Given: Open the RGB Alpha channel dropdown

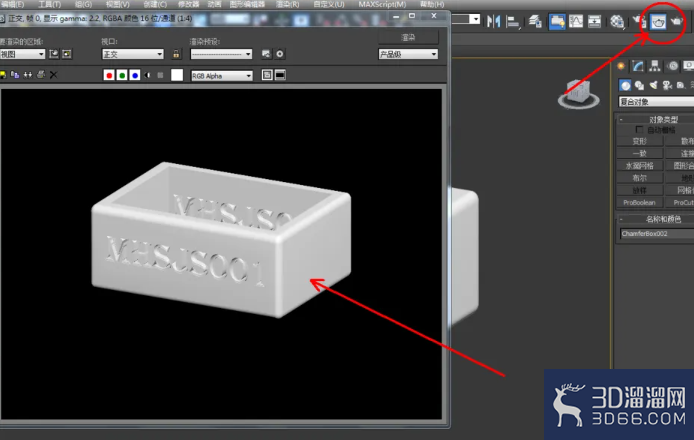Looking at the screenshot, I should tap(222, 76).
